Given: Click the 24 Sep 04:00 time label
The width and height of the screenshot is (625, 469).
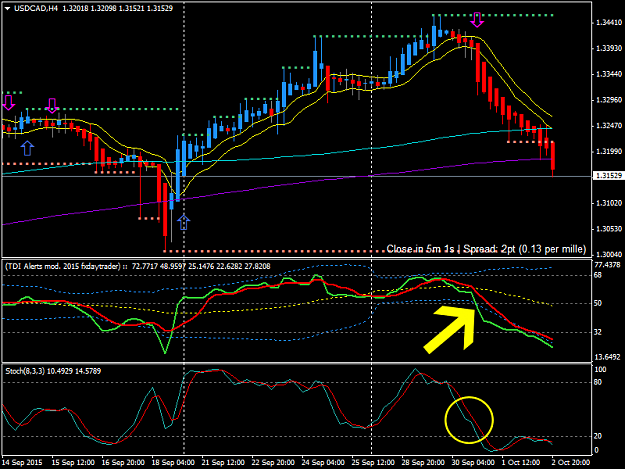Looking at the screenshot, I should (x=323, y=462).
